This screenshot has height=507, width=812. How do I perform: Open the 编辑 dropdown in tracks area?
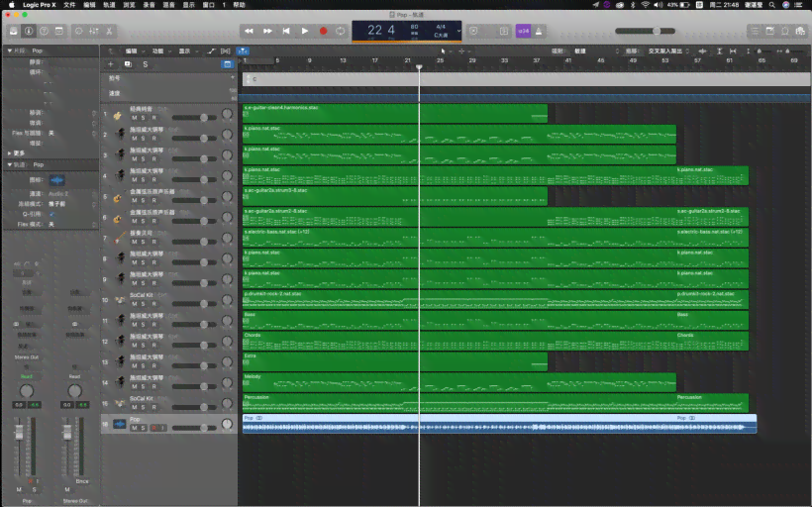[134, 51]
